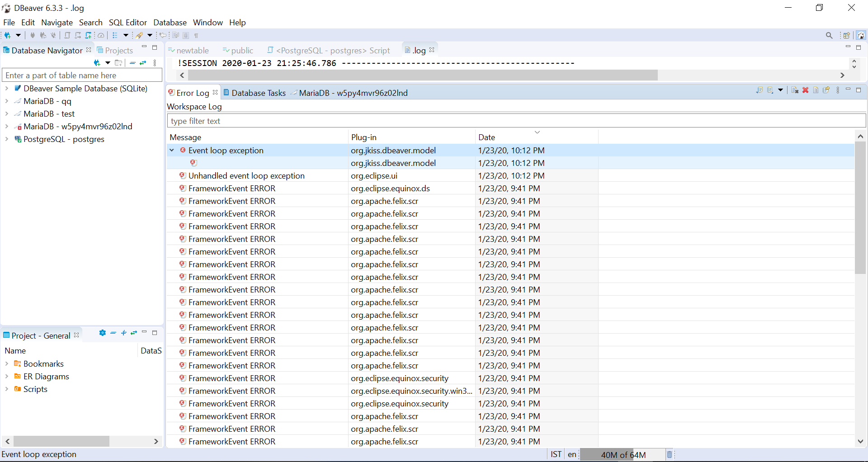Minimize the Project - General panel
868x462 pixels.
[x=144, y=333]
